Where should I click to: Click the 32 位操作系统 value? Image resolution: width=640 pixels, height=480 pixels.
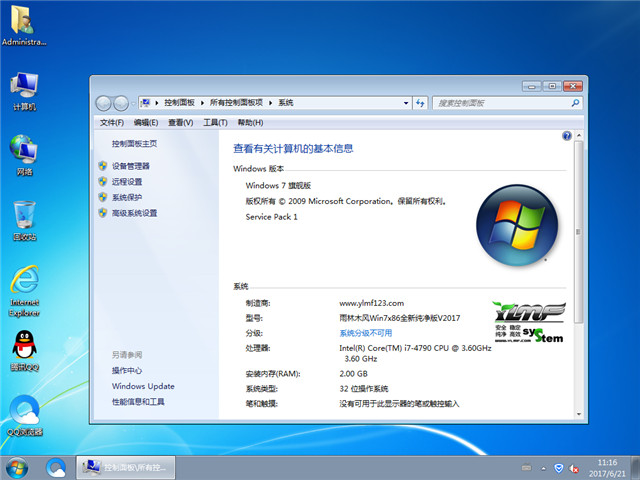click(x=364, y=389)
